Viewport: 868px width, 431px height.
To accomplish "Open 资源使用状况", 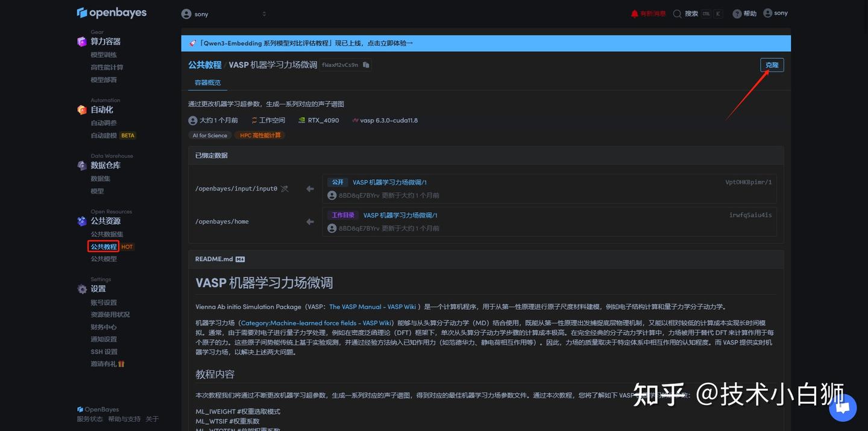I will click(110, 315).
